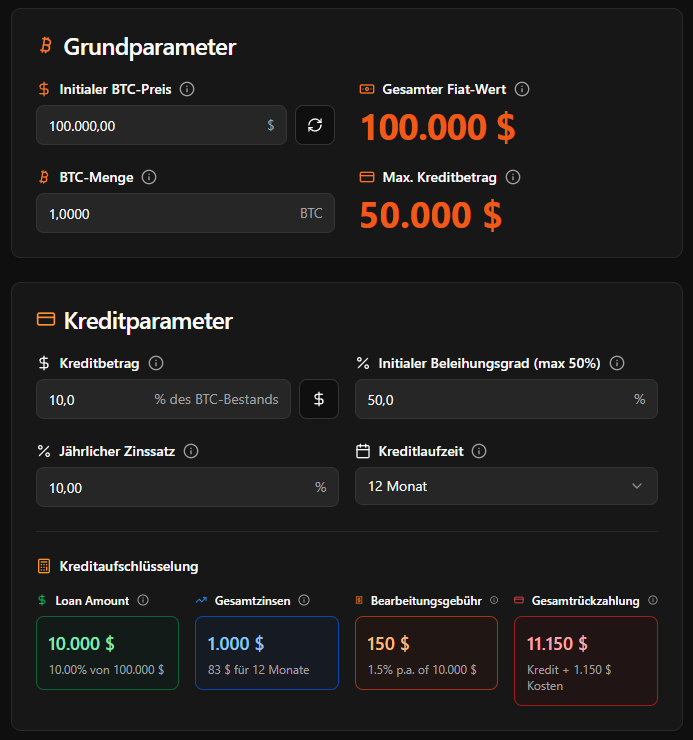The height and width of the screenshot is (740, 693).
Task: Click info icon beside Gesamtzinsen
Action: 304,600
